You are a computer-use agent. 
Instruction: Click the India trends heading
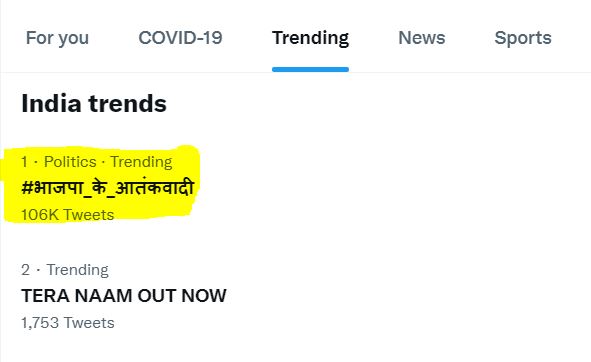click(x=94, y=103)
